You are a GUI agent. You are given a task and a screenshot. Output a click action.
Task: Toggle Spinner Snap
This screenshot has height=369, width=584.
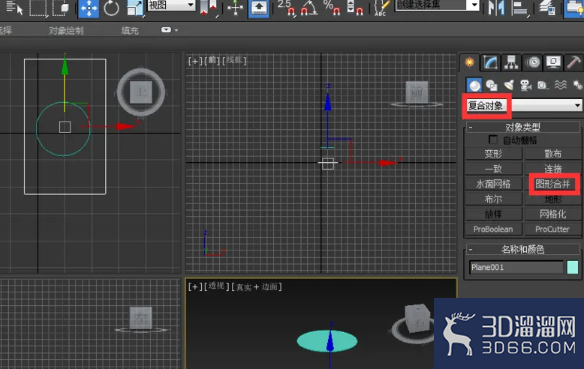pyautogui.click(x=355, y=7)
